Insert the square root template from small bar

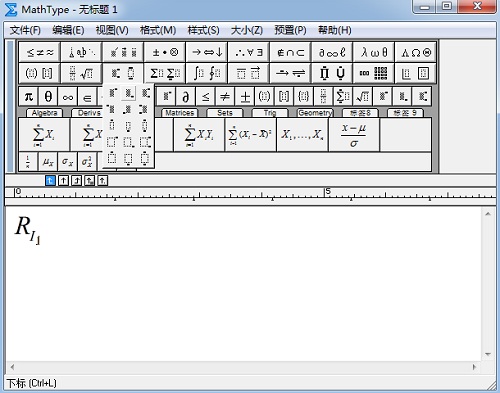tap(363, 97)
